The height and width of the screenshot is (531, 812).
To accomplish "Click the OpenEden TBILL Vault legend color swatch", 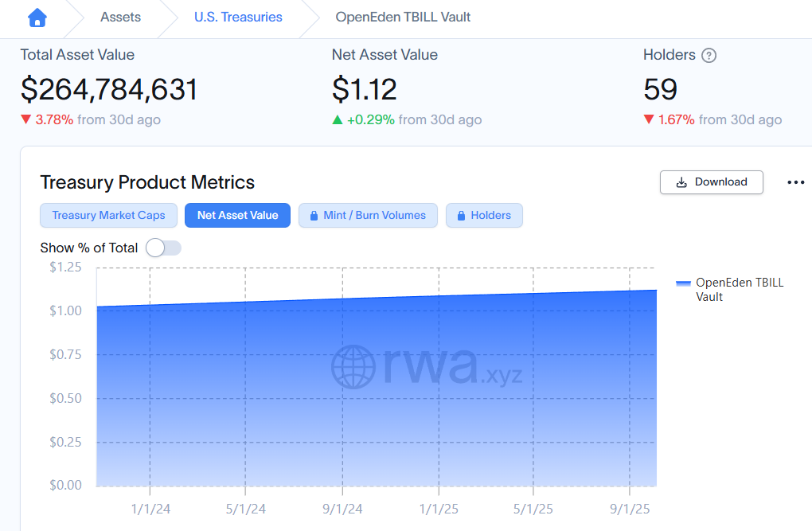I will tap(682, 283).
